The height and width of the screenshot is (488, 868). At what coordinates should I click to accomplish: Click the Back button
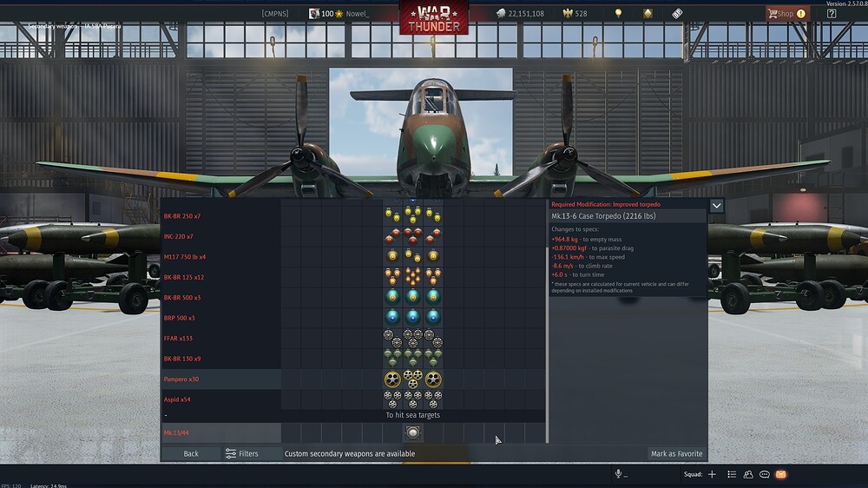191,453
